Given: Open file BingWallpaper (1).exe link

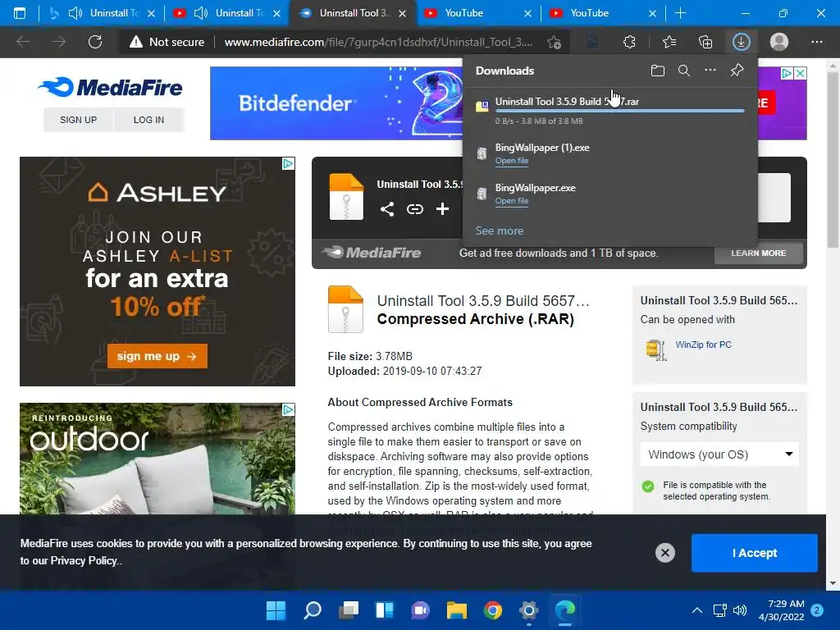Looking at the screenshot, I should click(x=512, y=160).
